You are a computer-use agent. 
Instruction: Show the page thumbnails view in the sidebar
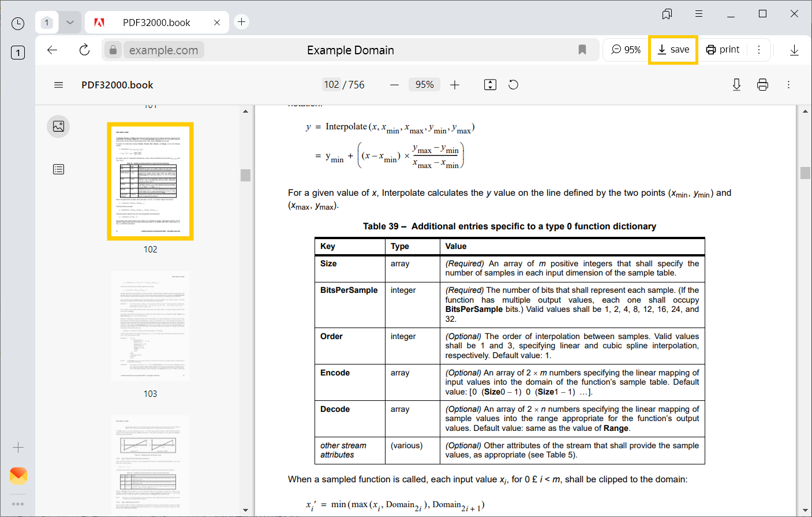(x=58, y=127)
